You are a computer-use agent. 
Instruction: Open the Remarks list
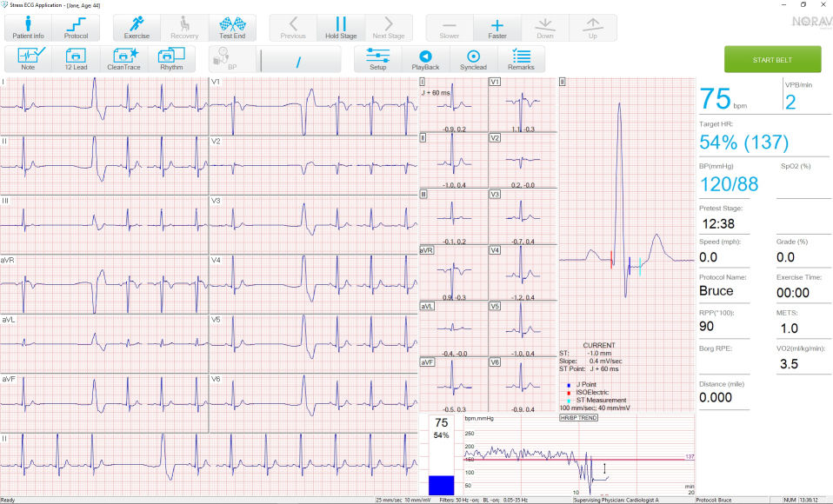coord(521,59)
